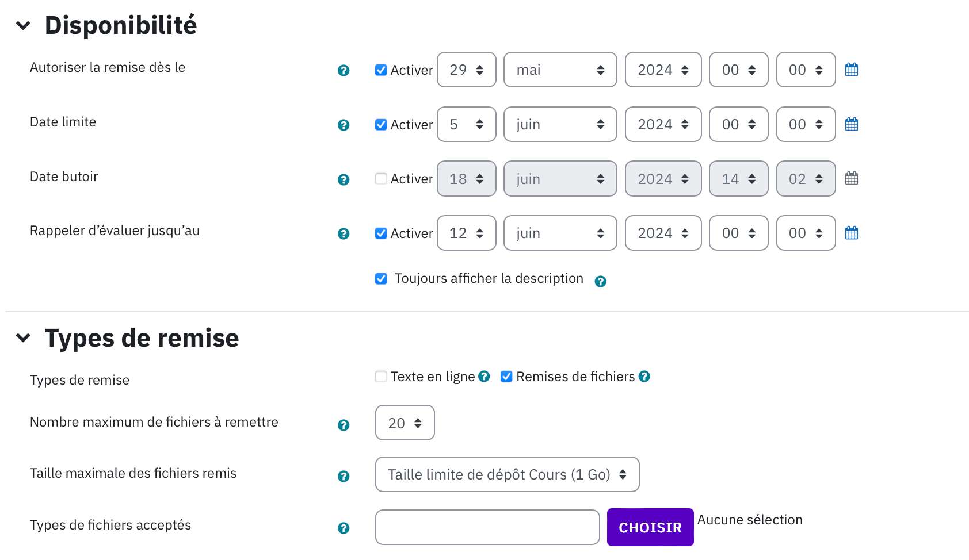Show help for Date limite
969x560 pixels.
click(x=344, y=125)
